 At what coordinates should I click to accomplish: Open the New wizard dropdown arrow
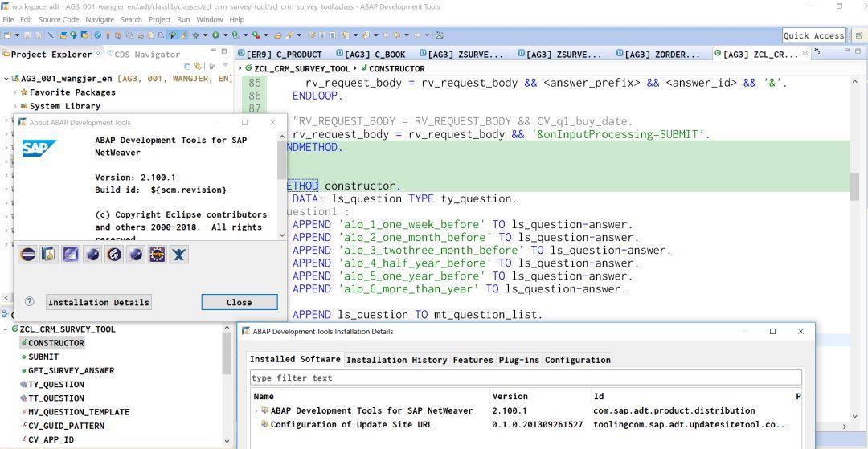(17, 35)
